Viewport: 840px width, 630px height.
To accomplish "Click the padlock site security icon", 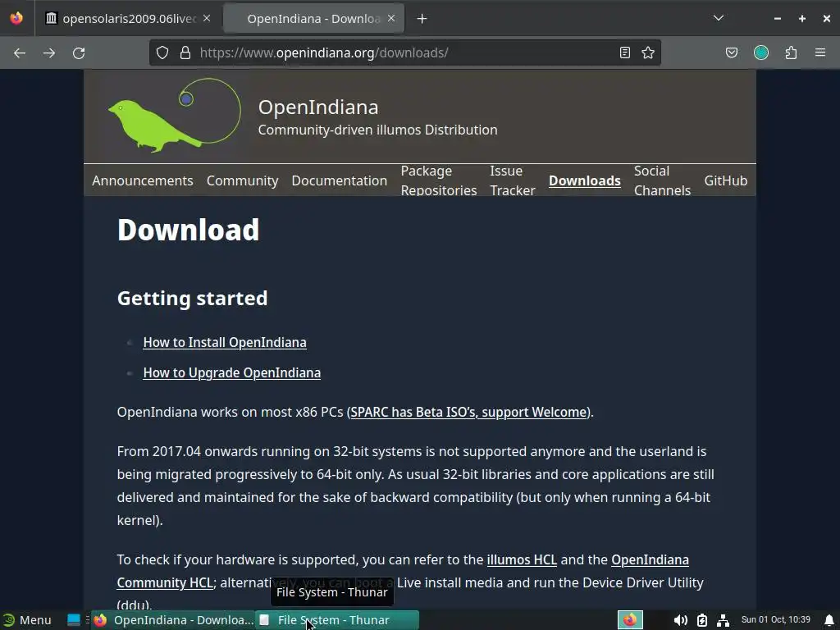I will point(185,52).
